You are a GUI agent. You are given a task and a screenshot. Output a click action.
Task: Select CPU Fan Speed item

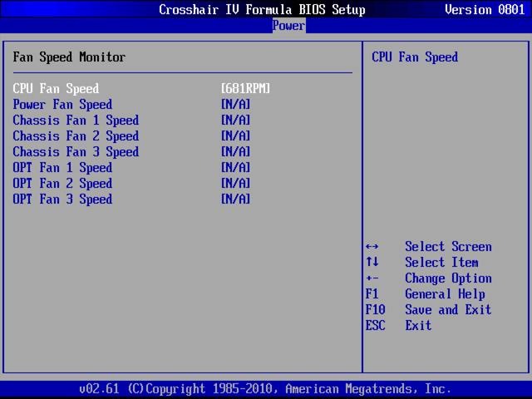(x=56, y=89)
